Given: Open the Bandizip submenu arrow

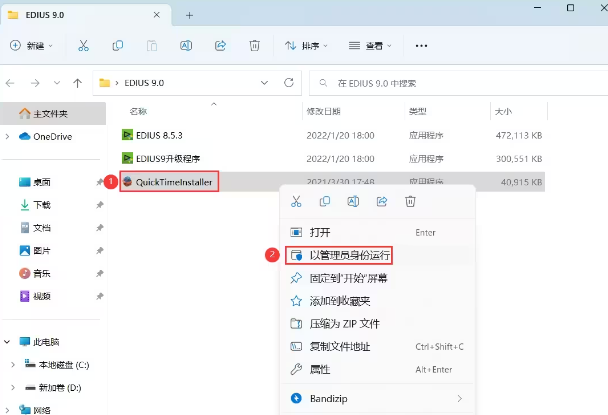Looking at the screenshot, I should point(459,398).
